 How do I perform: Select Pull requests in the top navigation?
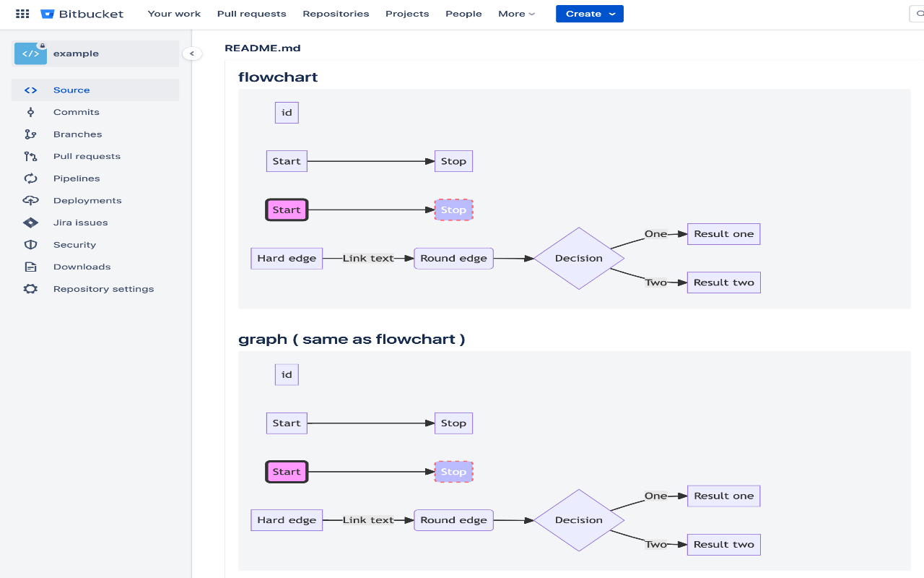point(251,14)
